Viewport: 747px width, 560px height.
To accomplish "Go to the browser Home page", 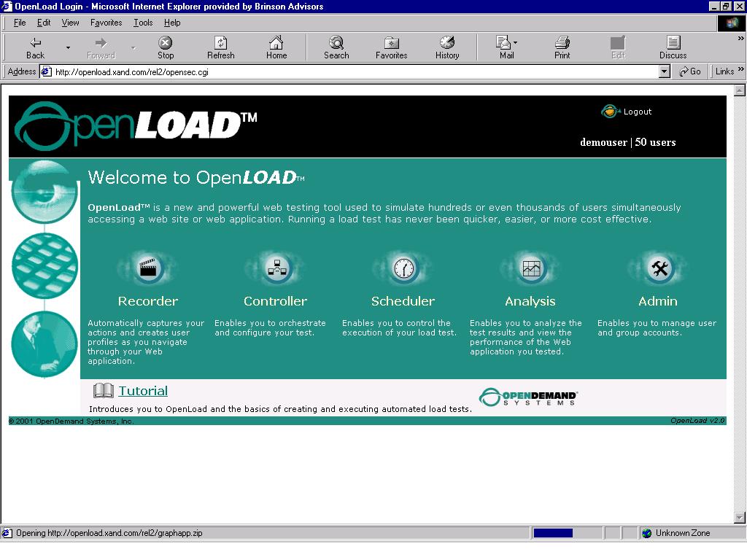I will [x=276, y=47].
